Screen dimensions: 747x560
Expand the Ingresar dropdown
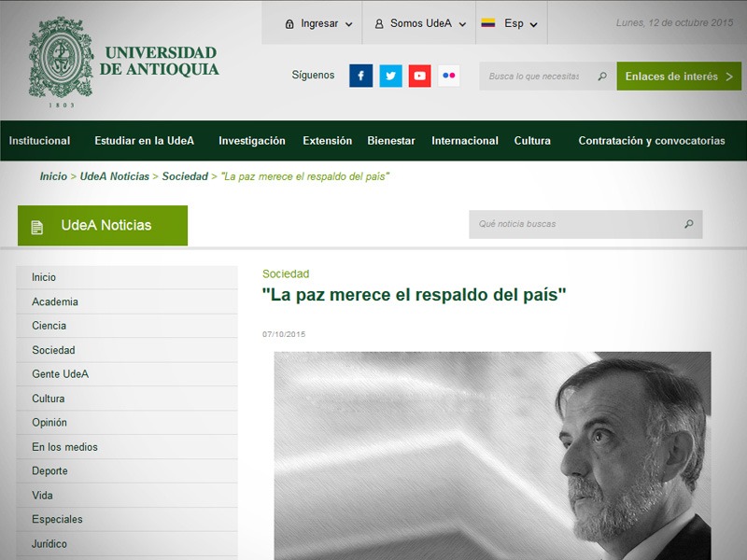tap(318, 23)
